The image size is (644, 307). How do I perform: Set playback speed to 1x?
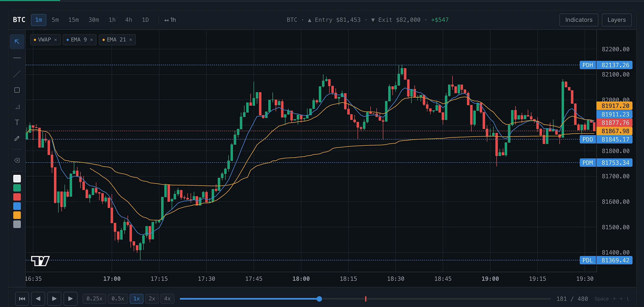click(137, 299)
